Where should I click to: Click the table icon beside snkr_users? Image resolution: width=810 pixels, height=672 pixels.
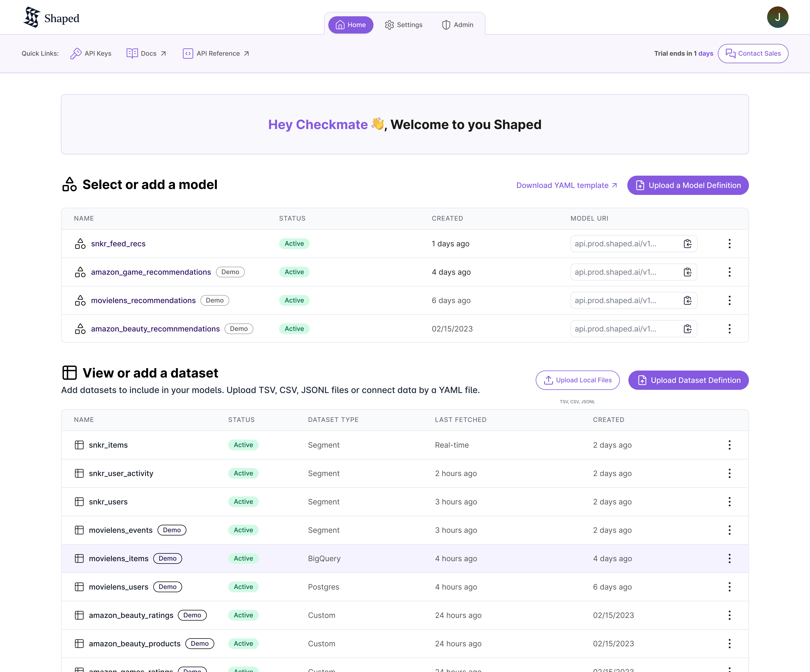(x=79, y=502)
